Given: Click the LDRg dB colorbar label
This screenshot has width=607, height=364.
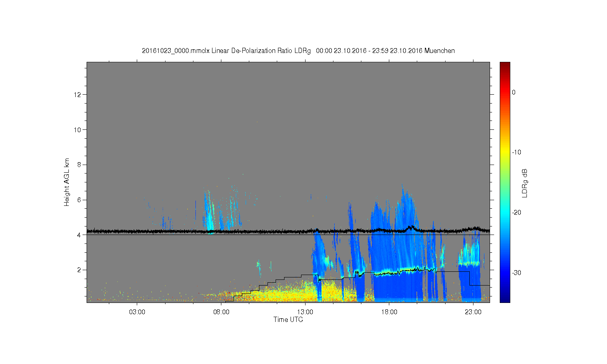Looking at the screenshot, I should click(x=525, y=183).
